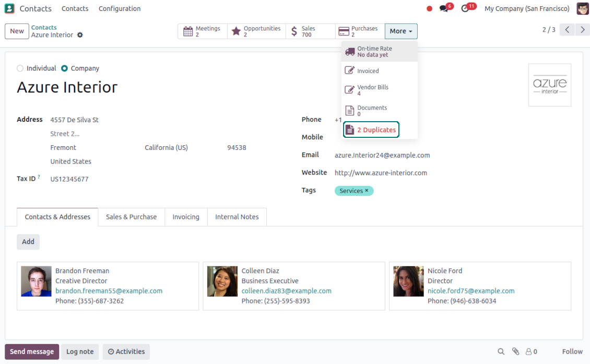The height and width of the screenshot is (364, 590).
Task: Click the paperclip attachments icon
Action: coord(515,351)
